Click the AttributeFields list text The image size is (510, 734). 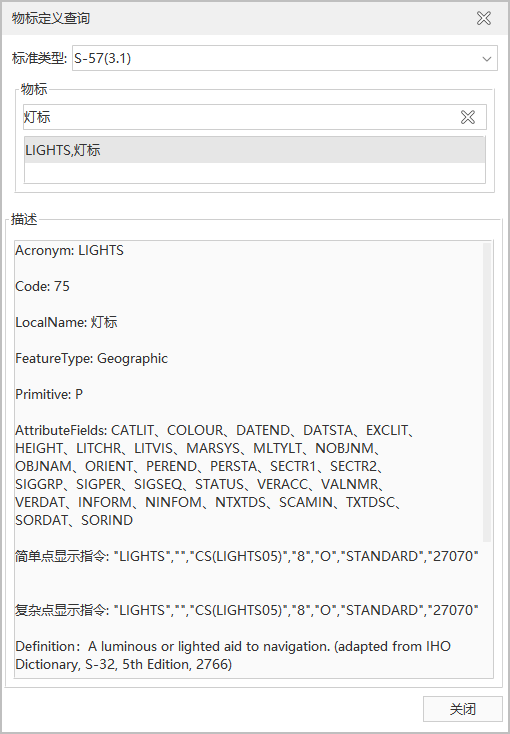point(215,475)
